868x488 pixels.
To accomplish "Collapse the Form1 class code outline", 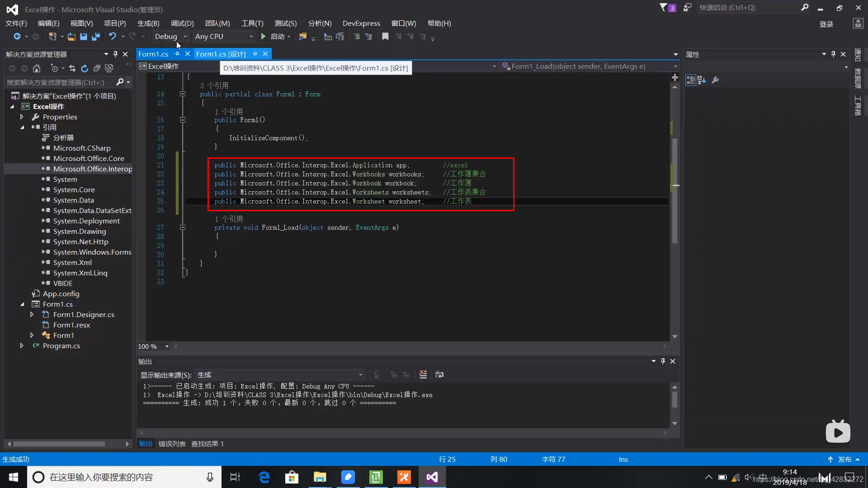I will [183, 94].
